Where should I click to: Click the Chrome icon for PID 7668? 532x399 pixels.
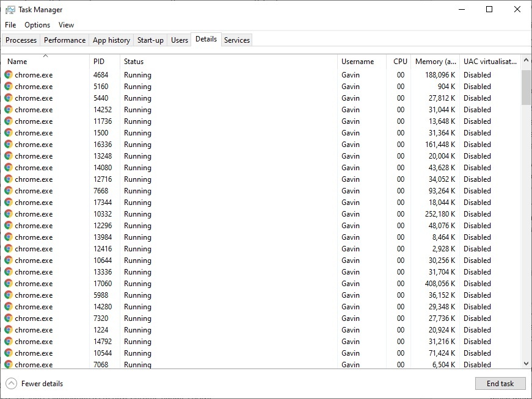[x=9, y=191]
